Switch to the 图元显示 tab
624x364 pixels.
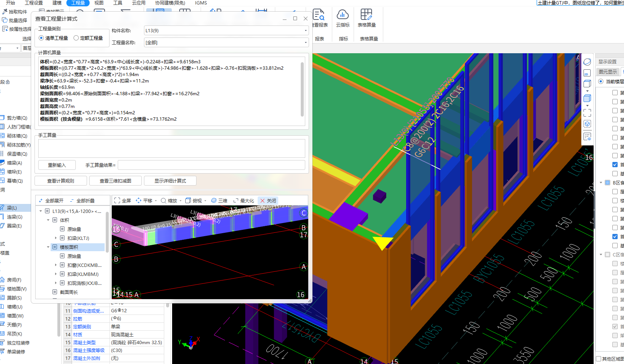pos(607,72)
